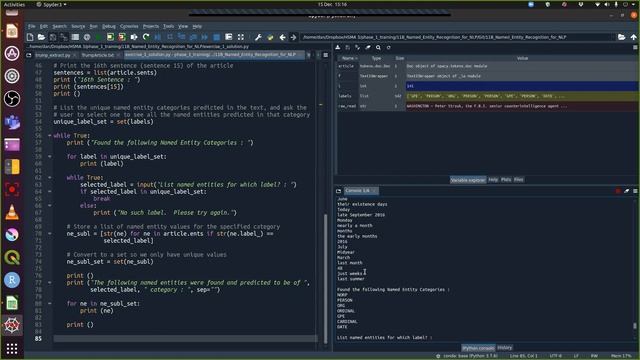This screenshot has width=640, height=360.
Task: Click the 'article' variable row
Action: [487, 66]
